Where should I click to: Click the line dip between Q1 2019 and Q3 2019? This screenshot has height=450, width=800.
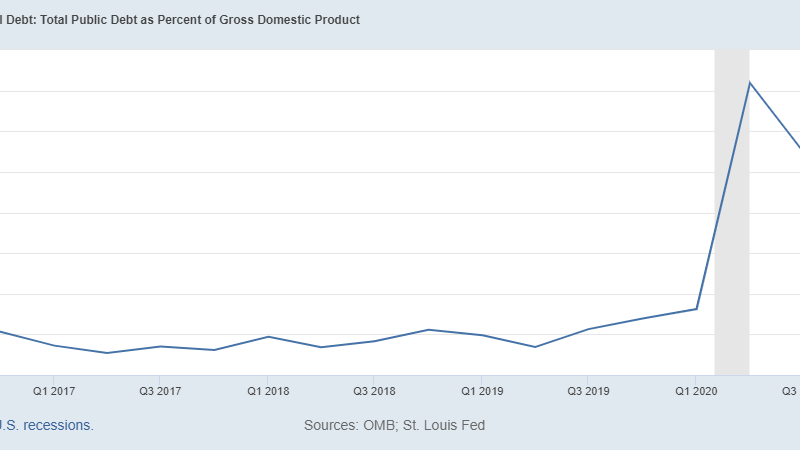coord(535,347)
